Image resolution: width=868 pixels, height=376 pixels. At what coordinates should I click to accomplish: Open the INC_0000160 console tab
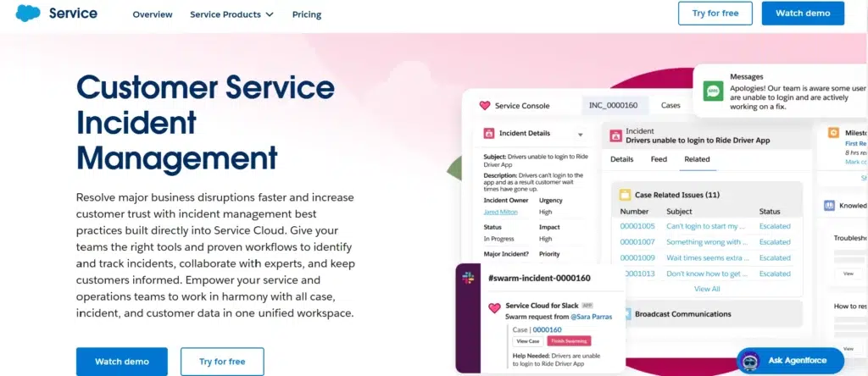tap(613, 105)
